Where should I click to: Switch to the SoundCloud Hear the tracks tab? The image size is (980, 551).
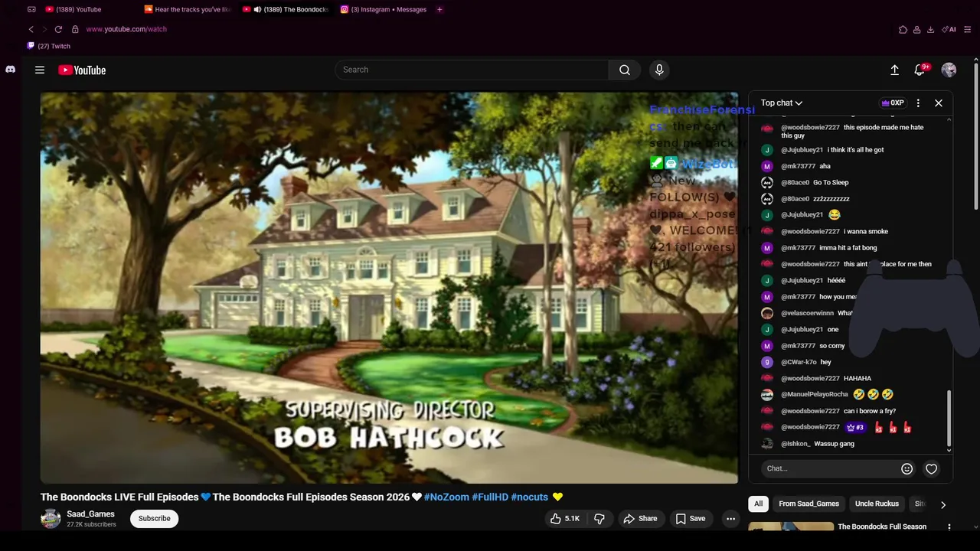pos(188,9)
